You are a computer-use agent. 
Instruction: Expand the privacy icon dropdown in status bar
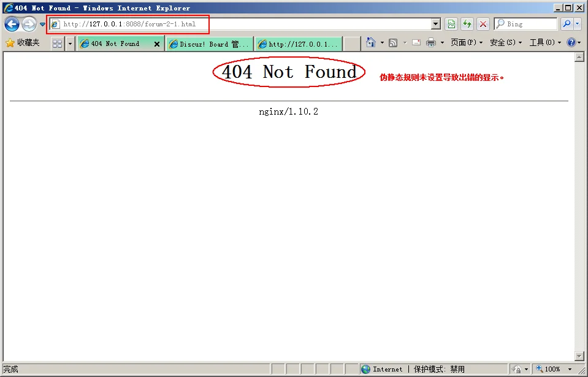[x=526, y=370]
